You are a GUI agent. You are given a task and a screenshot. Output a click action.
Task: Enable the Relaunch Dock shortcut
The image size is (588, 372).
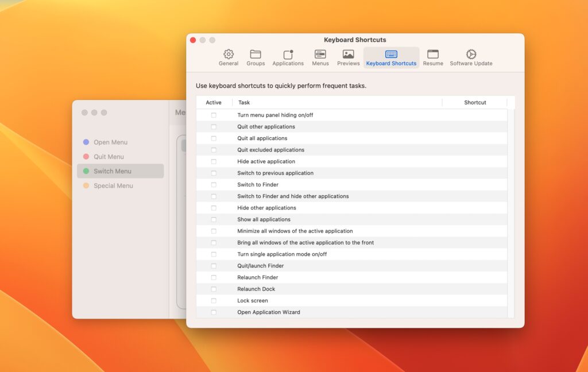click(214, 289)
